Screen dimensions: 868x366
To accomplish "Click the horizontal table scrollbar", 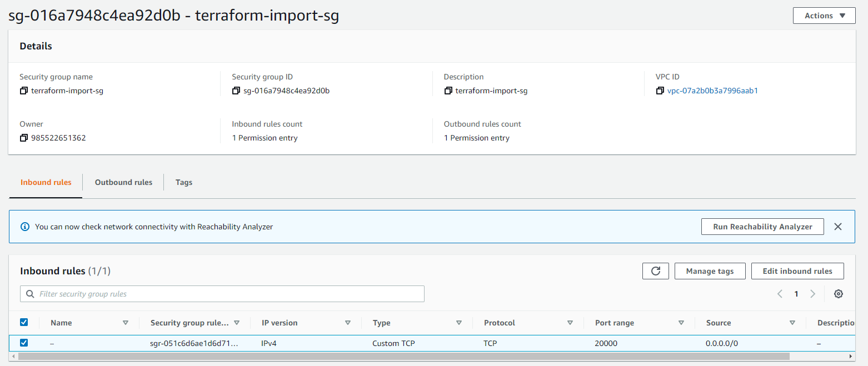I will [x=403, y=356].
